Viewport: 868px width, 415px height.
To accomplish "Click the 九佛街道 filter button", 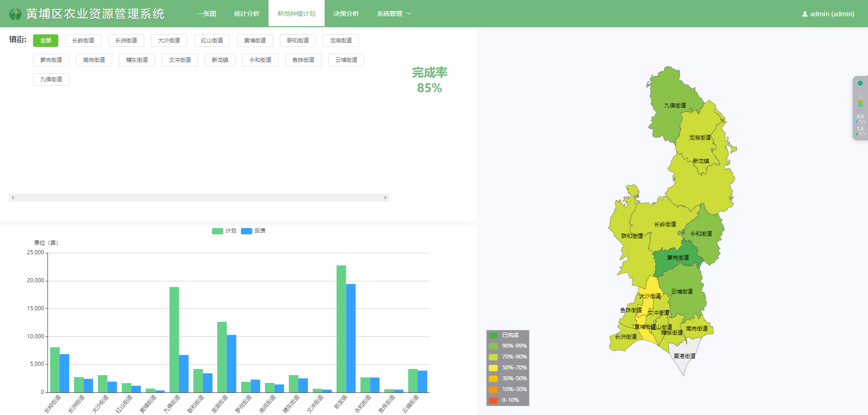I will (51, 79).
